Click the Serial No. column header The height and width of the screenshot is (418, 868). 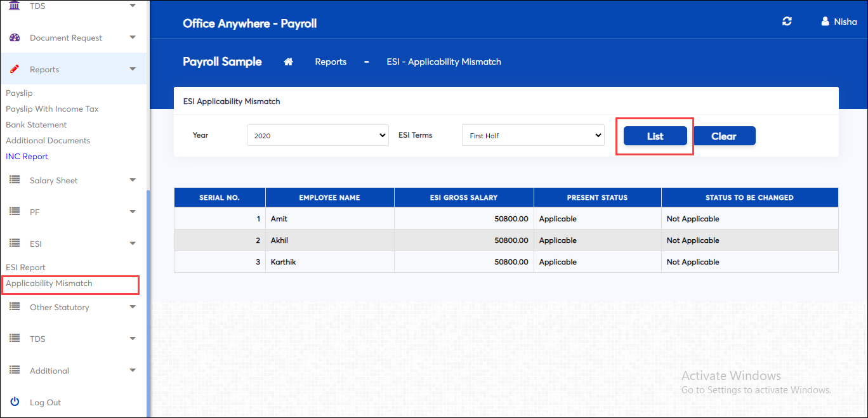tap(220, 197)
